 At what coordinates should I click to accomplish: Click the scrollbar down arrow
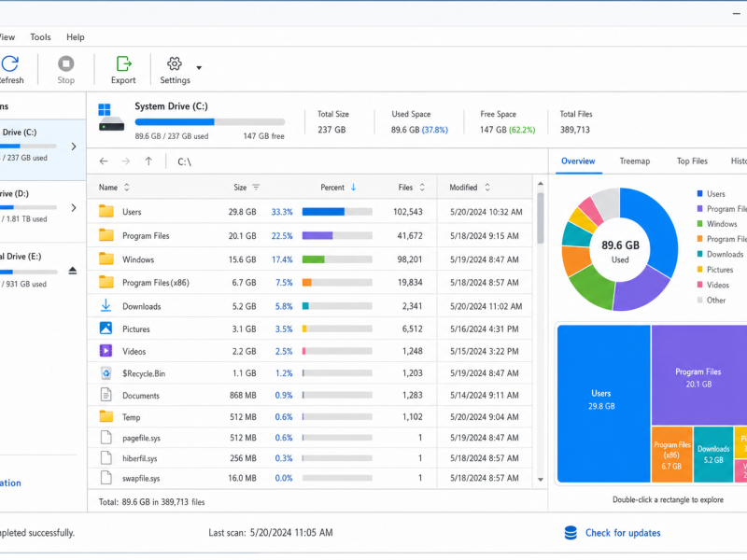point(541,480)
